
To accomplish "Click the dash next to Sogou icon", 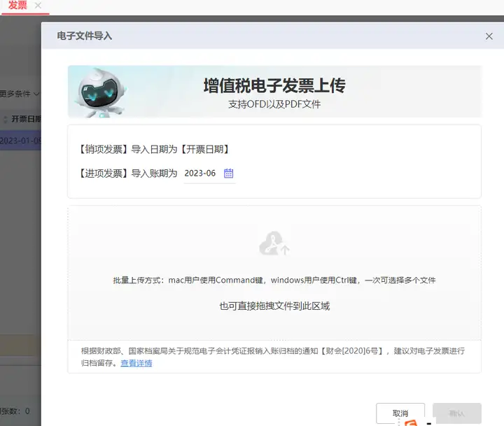I will (429, 423).
